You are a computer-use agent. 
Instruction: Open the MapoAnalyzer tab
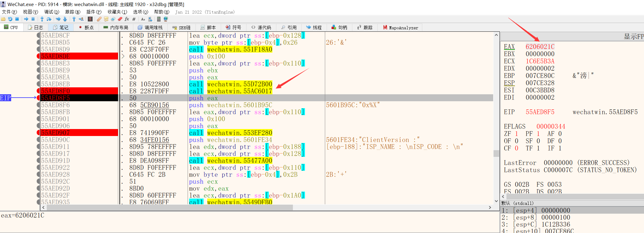pos(401,28)
